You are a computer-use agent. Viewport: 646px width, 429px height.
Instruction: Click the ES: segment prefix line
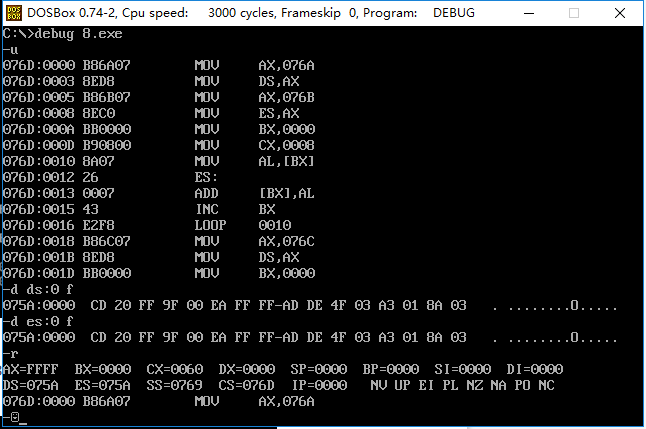click(110, 178)
